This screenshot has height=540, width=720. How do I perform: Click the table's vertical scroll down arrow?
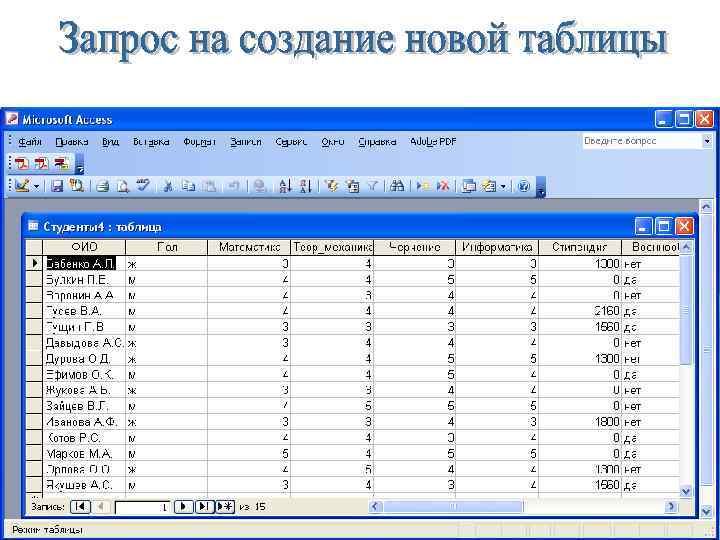click(x=686, y=492)
